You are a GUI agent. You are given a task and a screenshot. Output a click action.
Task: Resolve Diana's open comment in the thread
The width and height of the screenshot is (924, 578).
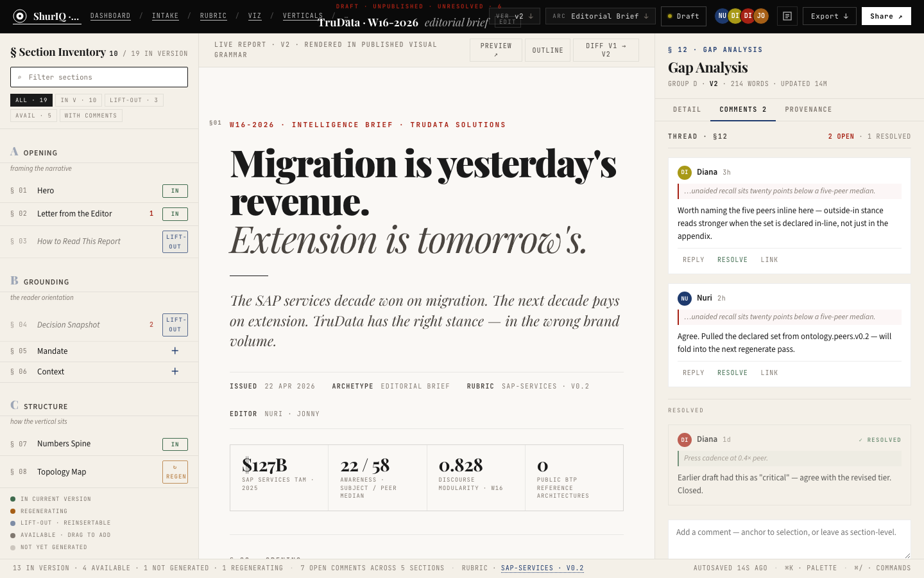[732, 259]
